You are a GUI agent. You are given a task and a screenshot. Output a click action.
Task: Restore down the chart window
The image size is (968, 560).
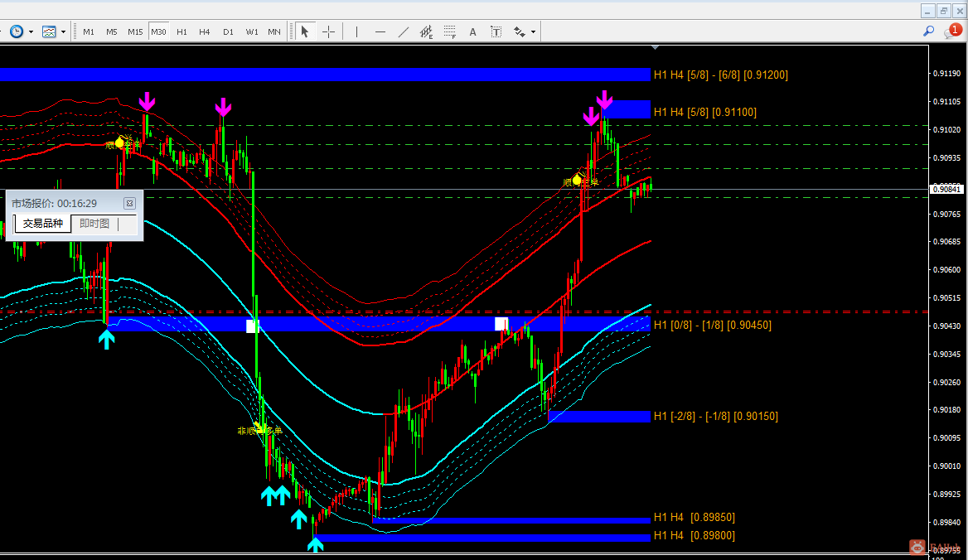click(x=943, y=11)
